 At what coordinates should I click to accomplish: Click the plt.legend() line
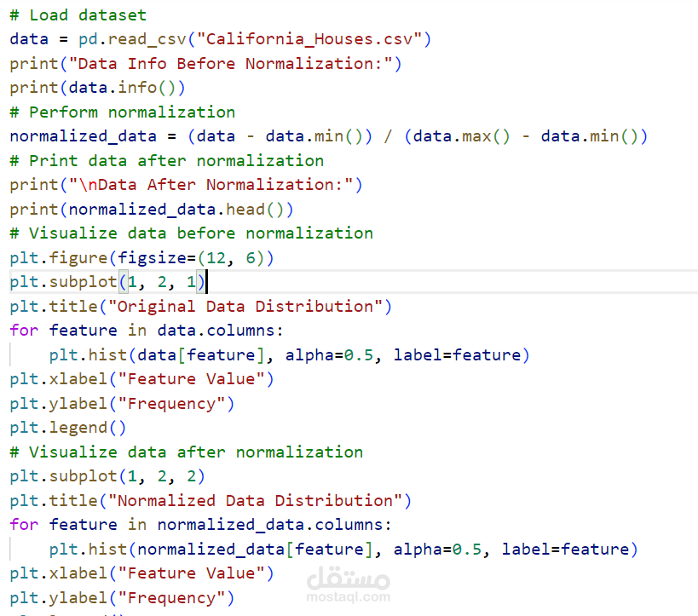(68, 428)
